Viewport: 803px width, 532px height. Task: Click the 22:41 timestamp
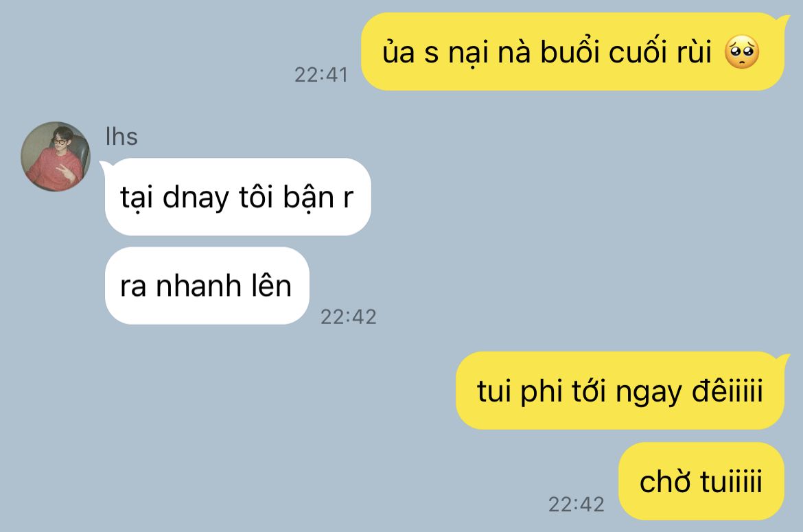[x=321, y=75]
